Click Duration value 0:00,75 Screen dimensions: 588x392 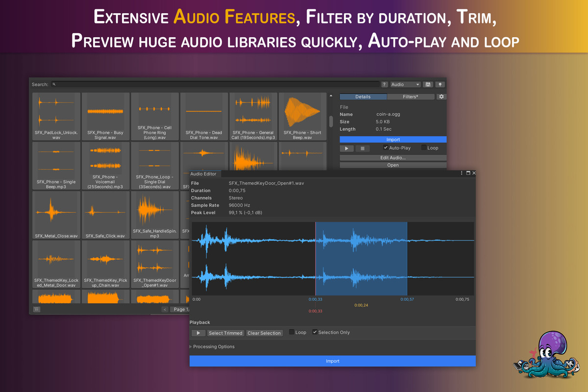point(237,191)
